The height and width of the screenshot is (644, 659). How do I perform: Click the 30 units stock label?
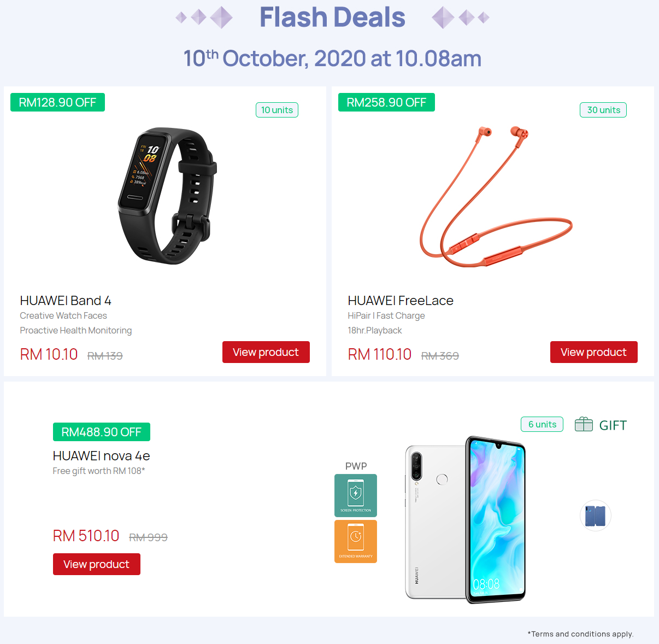pyautogui.click(x=603, y=110)
